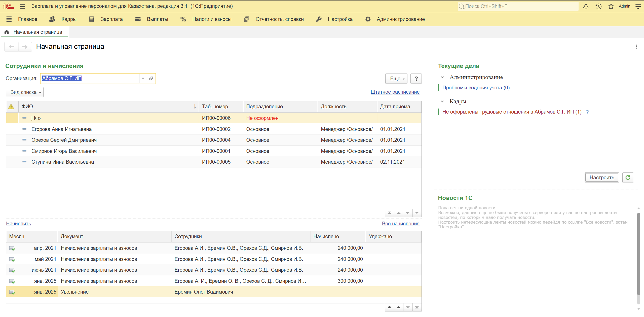The image size is (644, 317).
Task: Open Проблемы ведения учета (6) link
Action: pyautogui.click(x=476, y=88)
